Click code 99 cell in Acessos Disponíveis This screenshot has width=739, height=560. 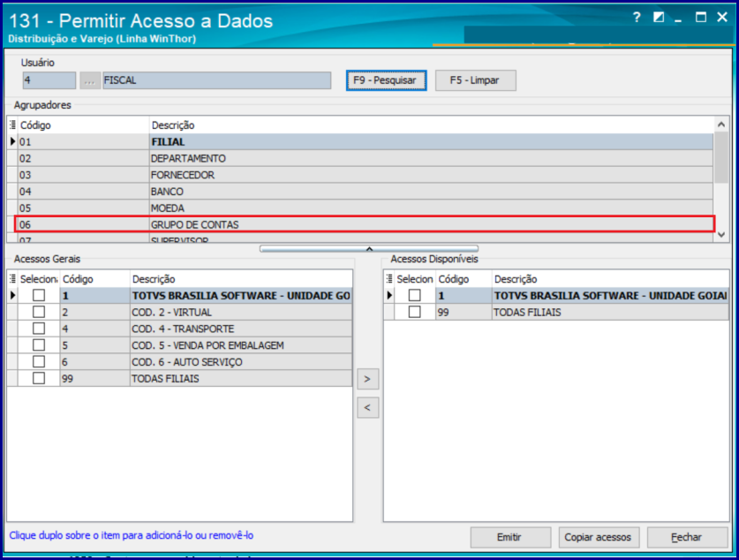pyautogui.click(x=464, y=312)
